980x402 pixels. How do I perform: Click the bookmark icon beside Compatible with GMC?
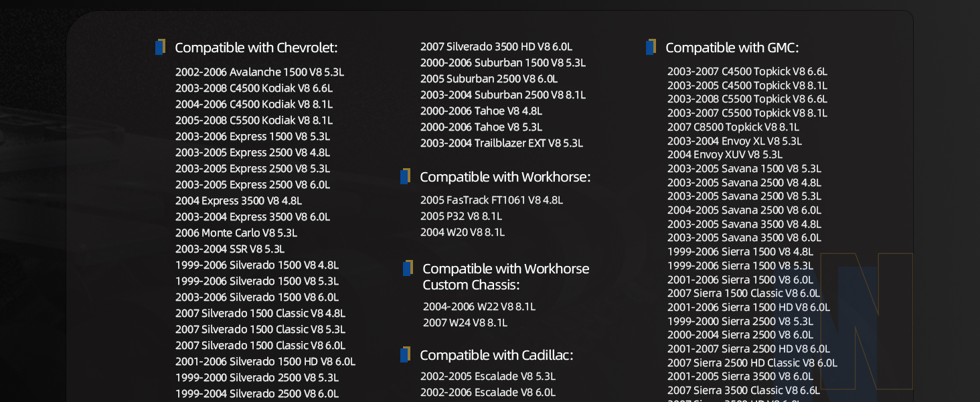pos(651,47)
